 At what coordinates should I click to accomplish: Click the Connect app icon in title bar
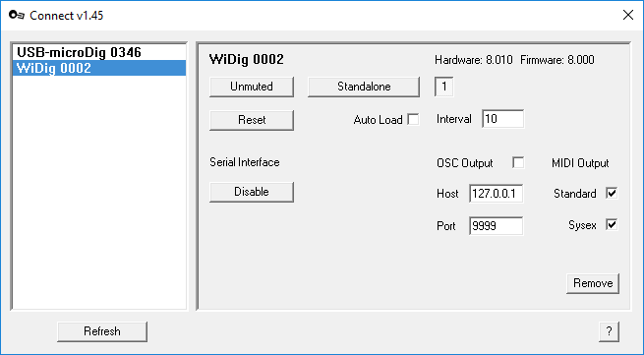17,15
